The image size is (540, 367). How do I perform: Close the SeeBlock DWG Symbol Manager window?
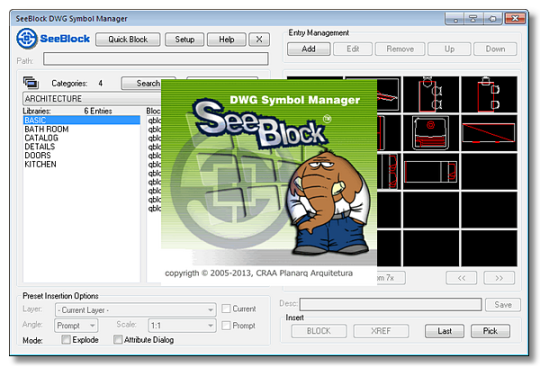[515, 19]
